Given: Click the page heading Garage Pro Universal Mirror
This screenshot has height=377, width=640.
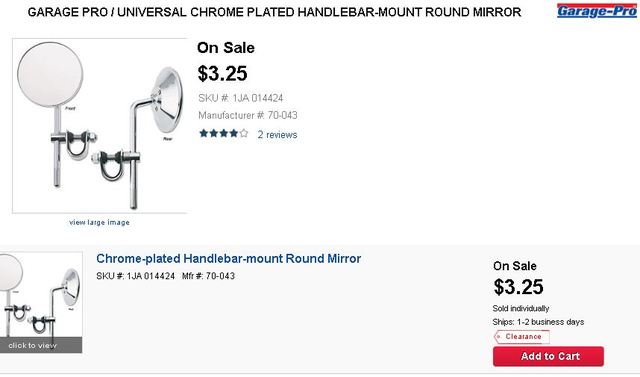Looking at the screenshot, I should click(x=274, y=12).
